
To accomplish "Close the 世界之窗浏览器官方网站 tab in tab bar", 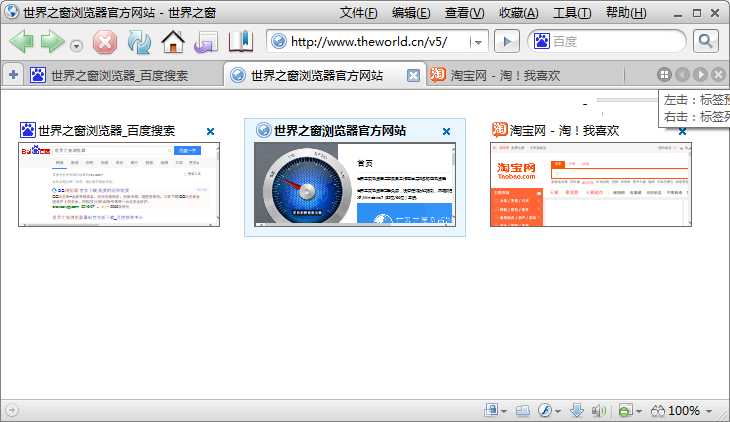I will 413,75.
